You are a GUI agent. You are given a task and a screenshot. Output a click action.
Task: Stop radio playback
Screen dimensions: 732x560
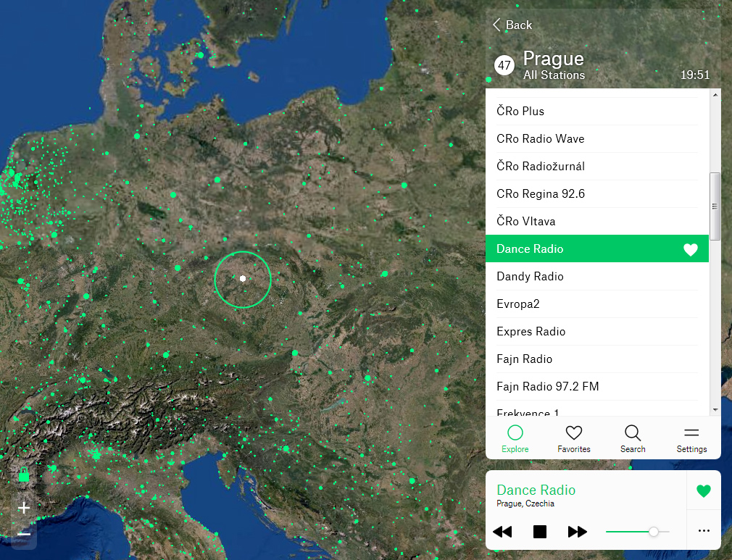540,532
